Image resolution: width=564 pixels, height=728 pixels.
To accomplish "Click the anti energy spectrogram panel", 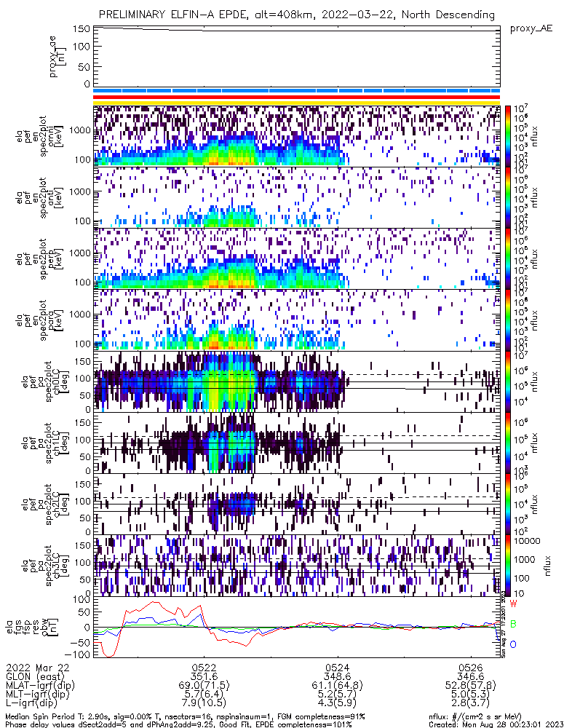I will point(297,197).
